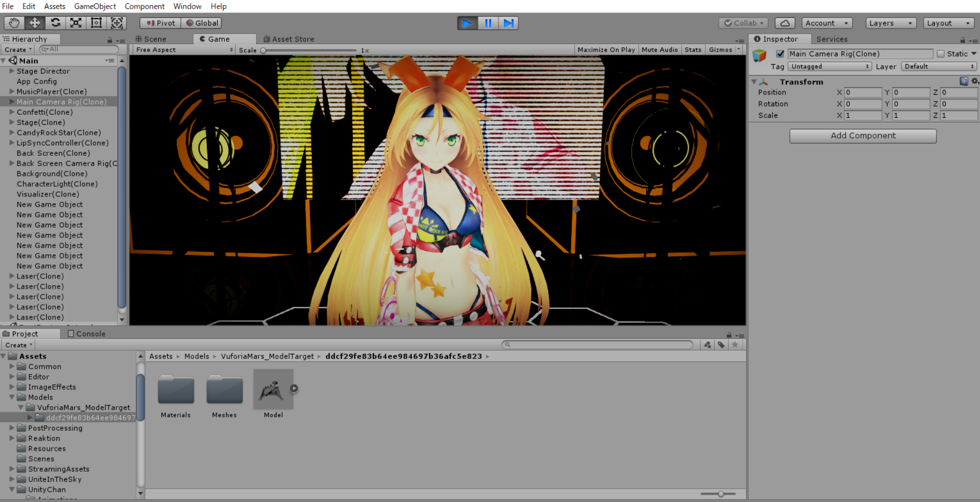Select the Model asset thumbnail
This screenshot has width=980, height=502.
(x=273, y=390)
